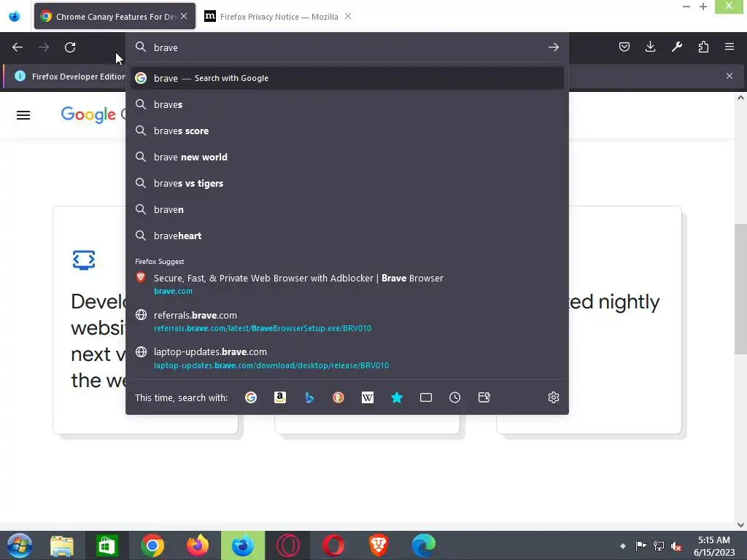Open Save to Pocket

(x=624, y=47)
